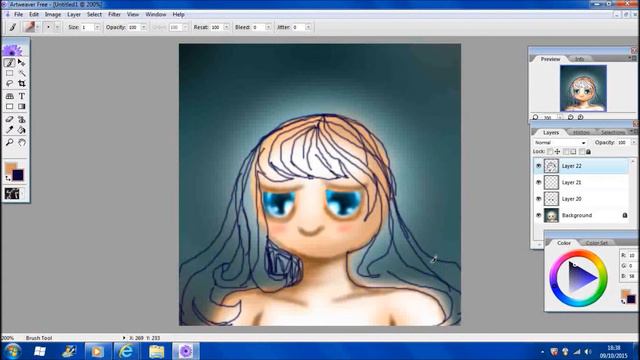
Task: Switch to the Color Set tab
Action: [x=597, y=243]
